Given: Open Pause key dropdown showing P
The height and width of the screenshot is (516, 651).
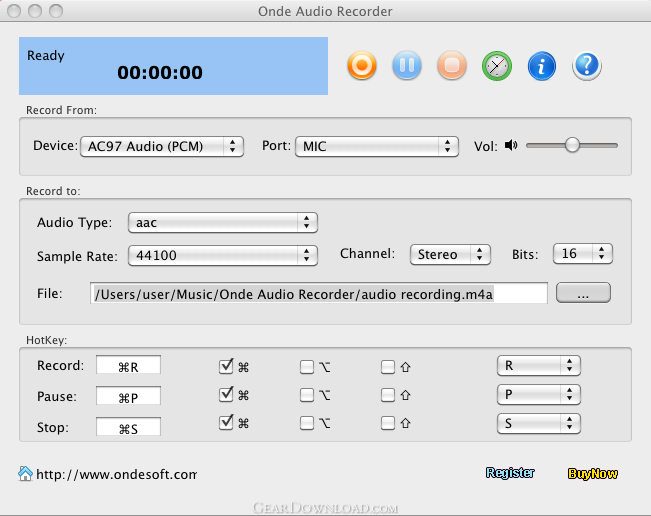Looking at the screenshot, I should [538, 394].
